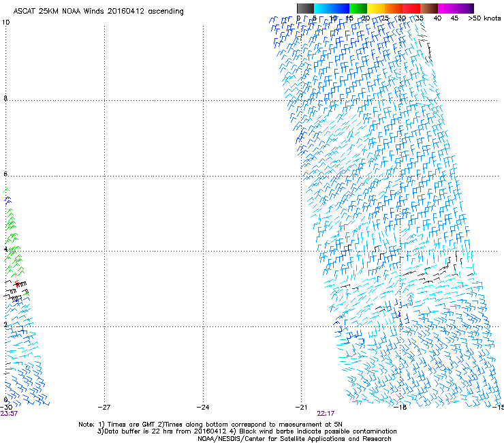Click the legend label '45'
This screenshot has height=443, width=504.
(x=454, y=18)
